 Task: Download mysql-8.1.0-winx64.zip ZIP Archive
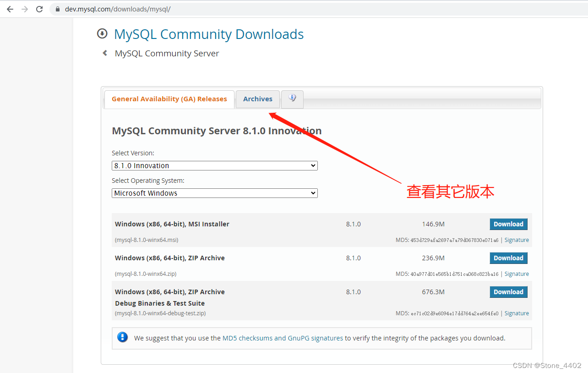(508, 258)
